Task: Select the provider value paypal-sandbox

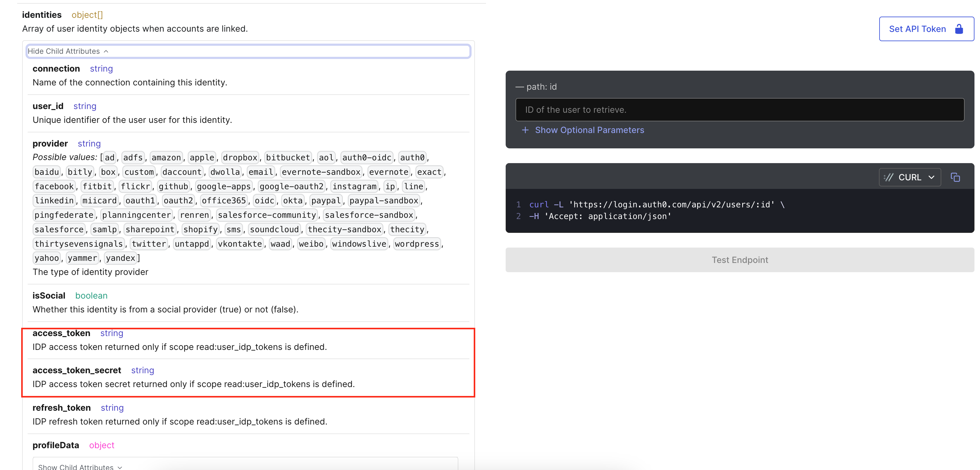Action: point(383,200)
